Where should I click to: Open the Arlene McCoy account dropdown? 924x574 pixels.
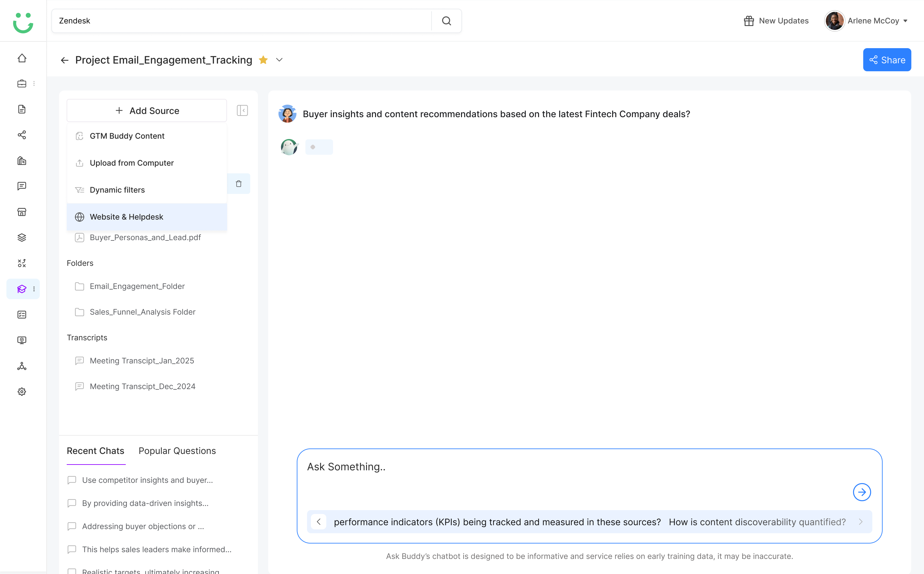905,21
